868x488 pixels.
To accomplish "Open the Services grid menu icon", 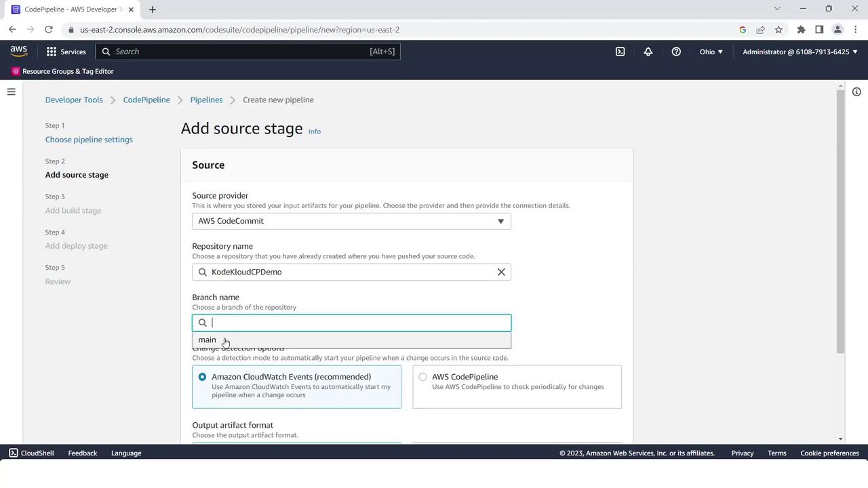I will (x=52, y=52).
